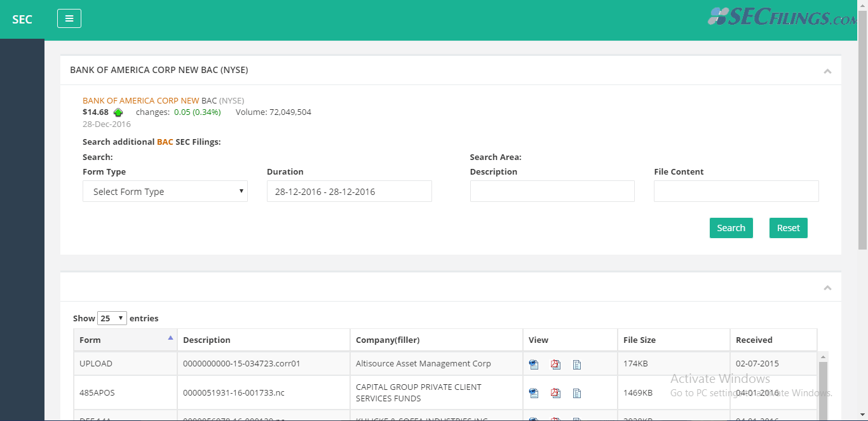Collapse the Bank of America panel
Screen dimensions: 868x421
[827, 71]
